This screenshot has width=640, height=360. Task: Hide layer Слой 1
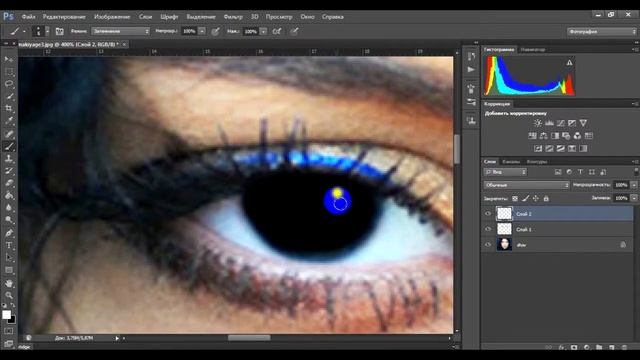tap(488, 229)
